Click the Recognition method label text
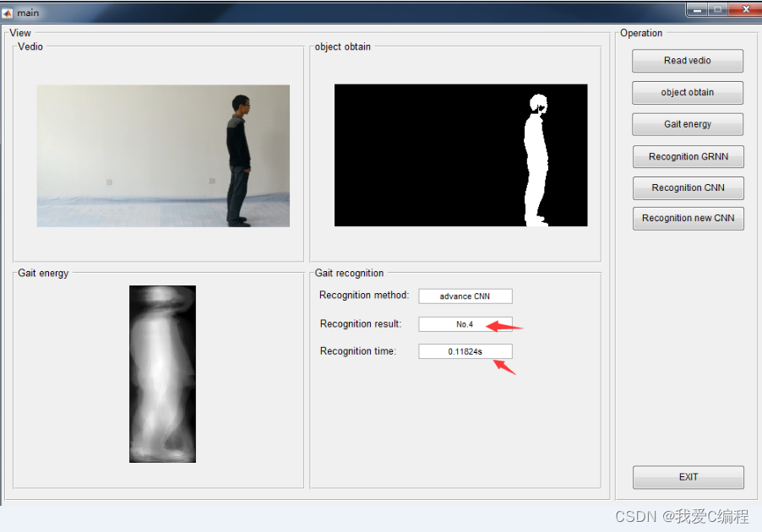The image size is (762, 532). tap(363, 296)
